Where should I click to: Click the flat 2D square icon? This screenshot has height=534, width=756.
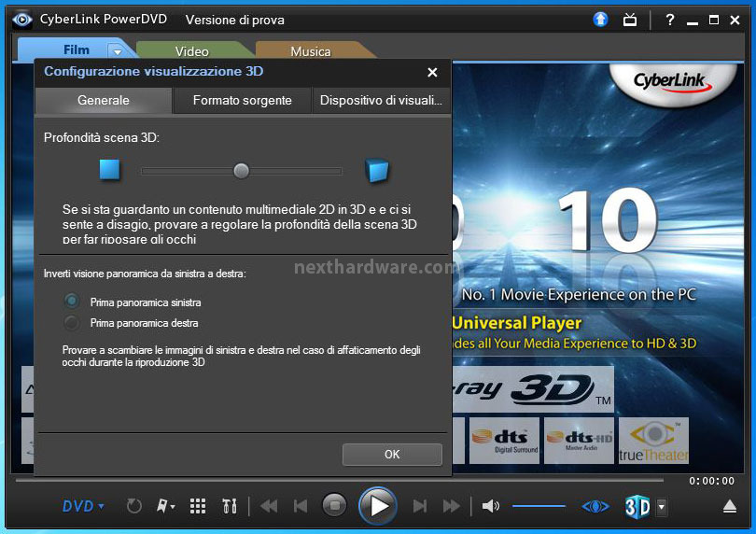(109, 170)
